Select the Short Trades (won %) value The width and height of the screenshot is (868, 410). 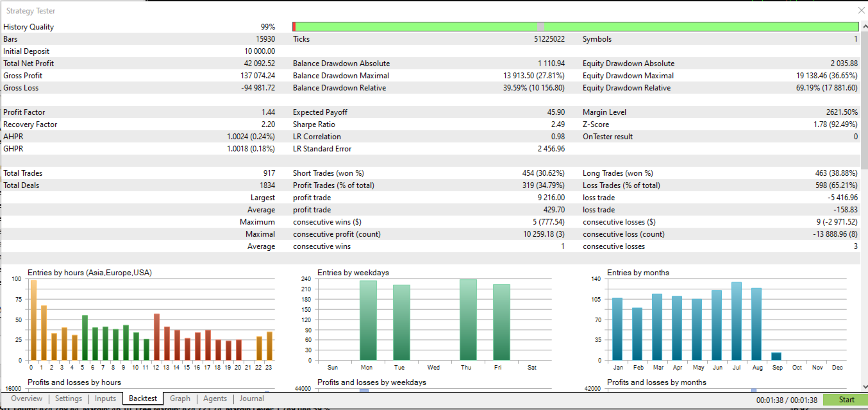click(544, 173)
